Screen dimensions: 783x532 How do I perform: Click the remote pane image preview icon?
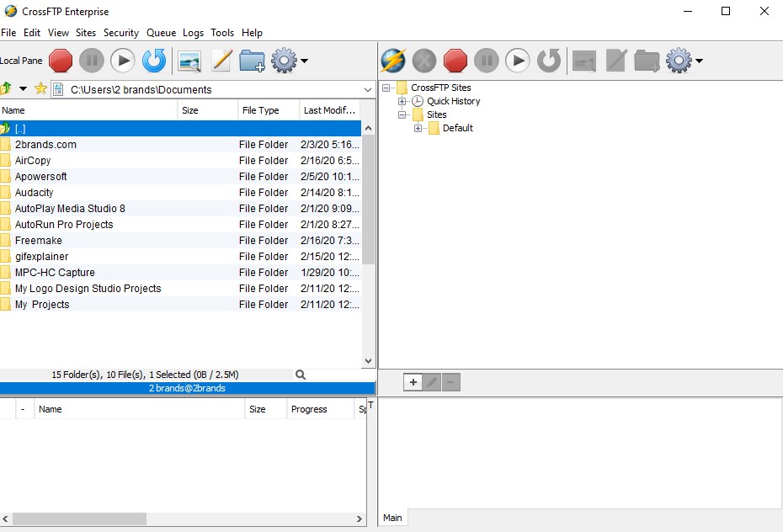tap(584, 61)
